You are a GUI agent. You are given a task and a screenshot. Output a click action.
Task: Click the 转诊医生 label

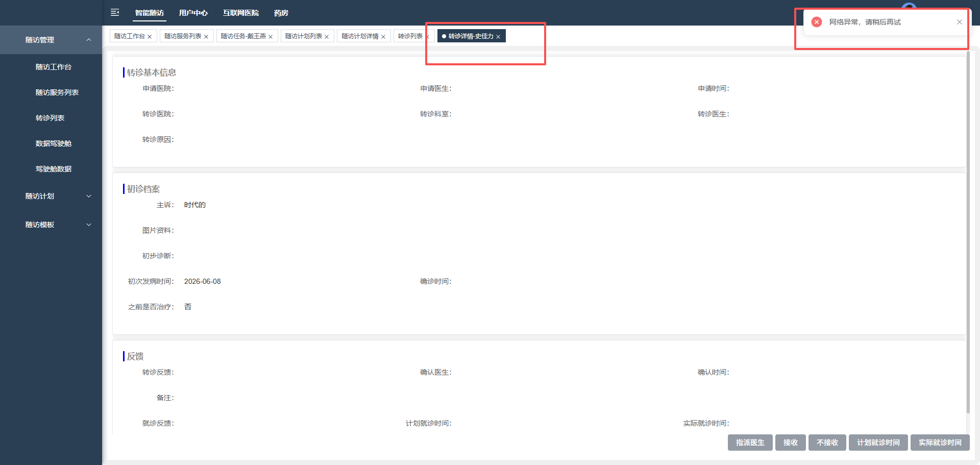[714, 114]
